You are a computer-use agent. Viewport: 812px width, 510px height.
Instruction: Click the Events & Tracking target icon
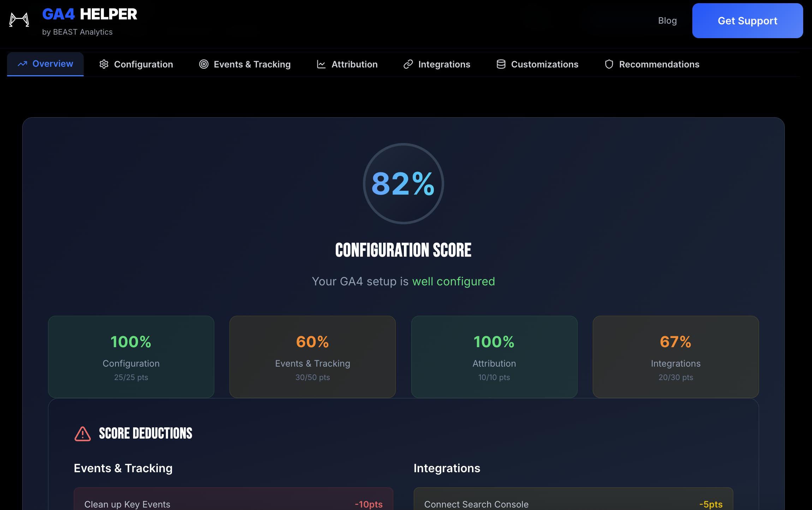204,64
